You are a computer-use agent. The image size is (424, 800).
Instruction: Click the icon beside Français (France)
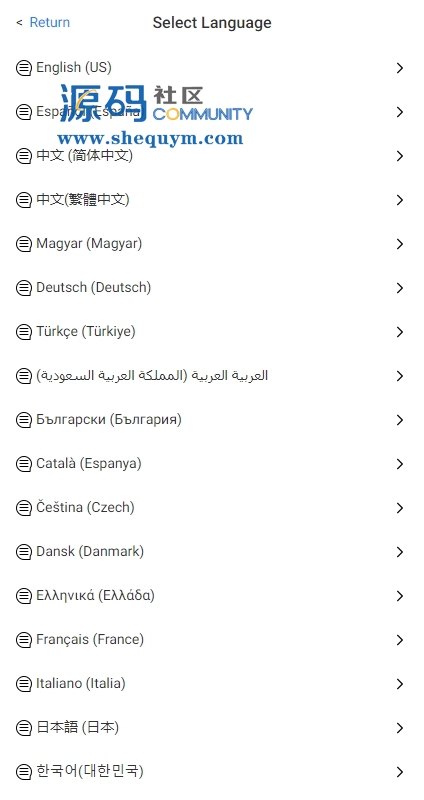pyautogui.click(x=23, y=640)
